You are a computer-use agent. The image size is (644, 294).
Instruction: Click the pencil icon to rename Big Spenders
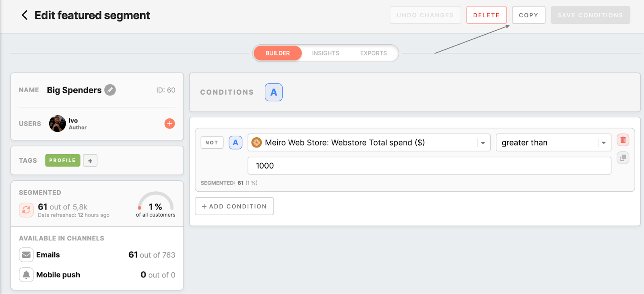[110, 90]
